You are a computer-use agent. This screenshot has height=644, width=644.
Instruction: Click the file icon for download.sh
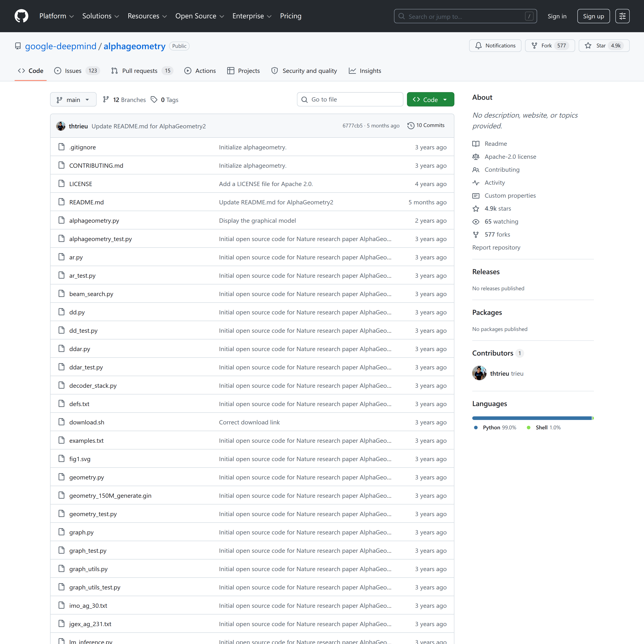(x=61, y=422)
